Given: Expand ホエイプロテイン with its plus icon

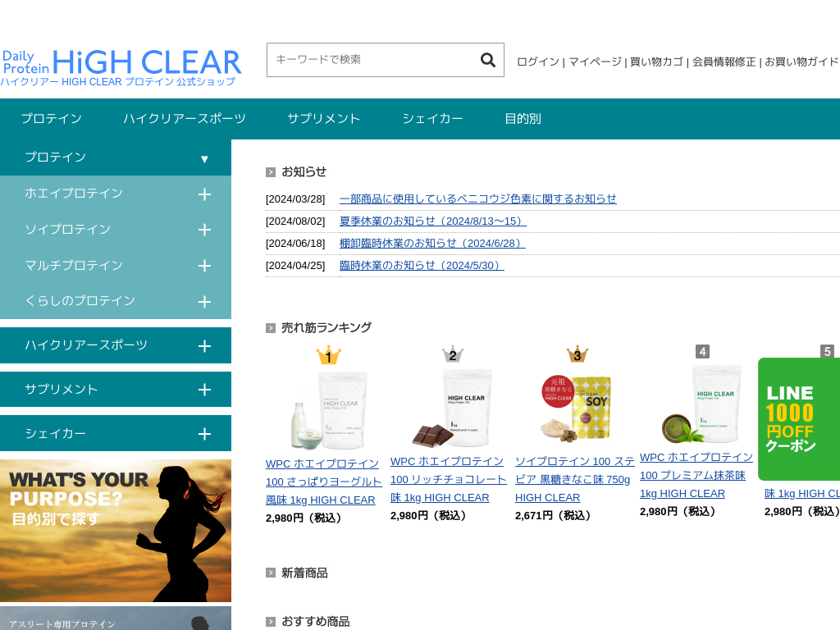Looking at the screenshot, I should [x=204, y=194].
